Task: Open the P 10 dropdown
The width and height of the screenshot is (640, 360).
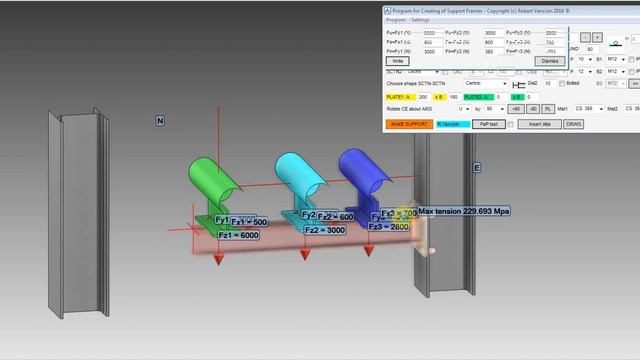Action: pyautogui.click(x=585, y=60)
